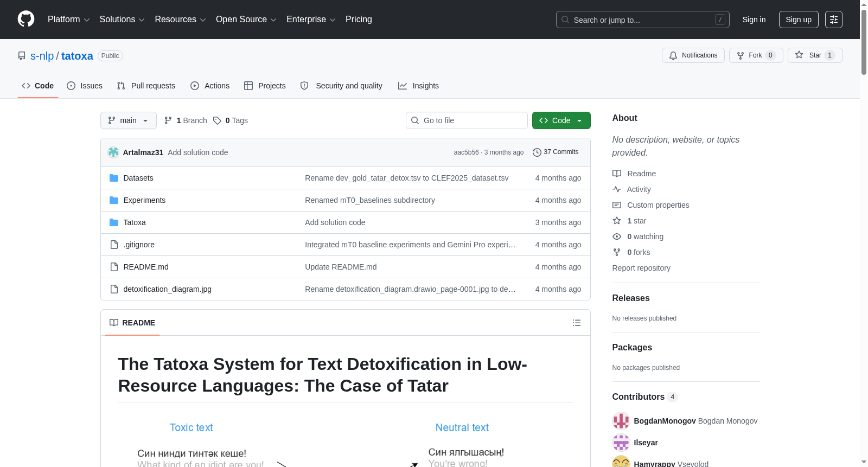Open the main branch selector

coord(129,120)
